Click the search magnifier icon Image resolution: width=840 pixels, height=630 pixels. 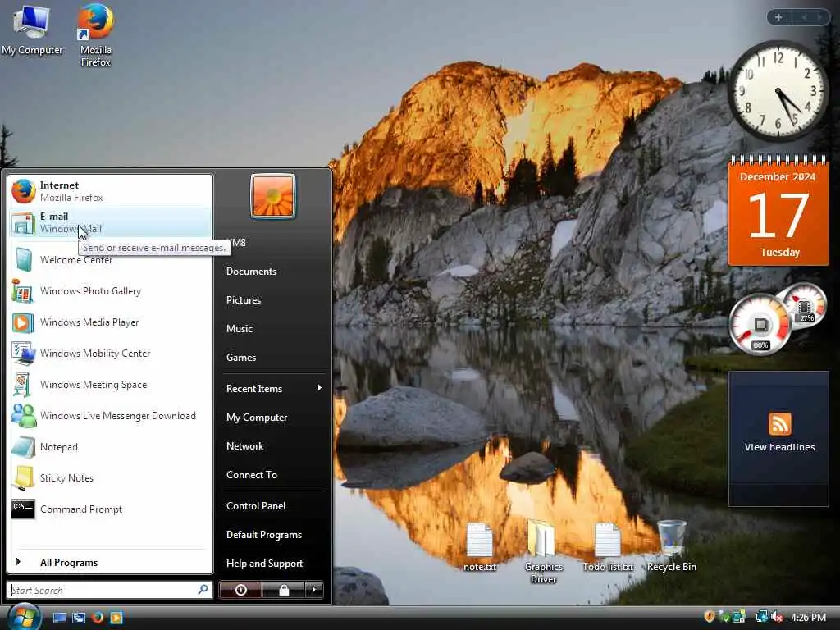(203, 590)
